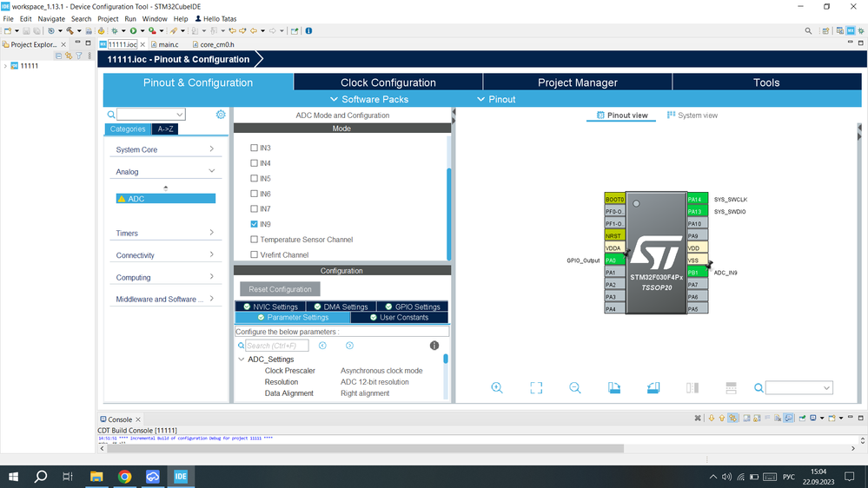
Task: Click the zoom in icon under pinout view
Action: coord(496,388)
